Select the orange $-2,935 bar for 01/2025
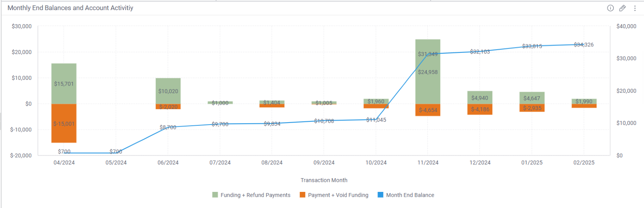 [x=532, y=108]
